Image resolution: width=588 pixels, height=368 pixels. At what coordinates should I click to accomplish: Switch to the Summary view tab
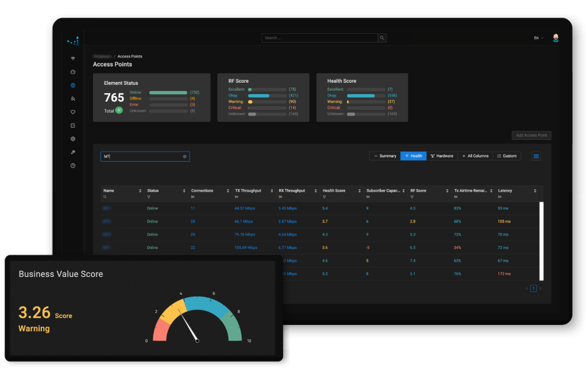point(385,156)
